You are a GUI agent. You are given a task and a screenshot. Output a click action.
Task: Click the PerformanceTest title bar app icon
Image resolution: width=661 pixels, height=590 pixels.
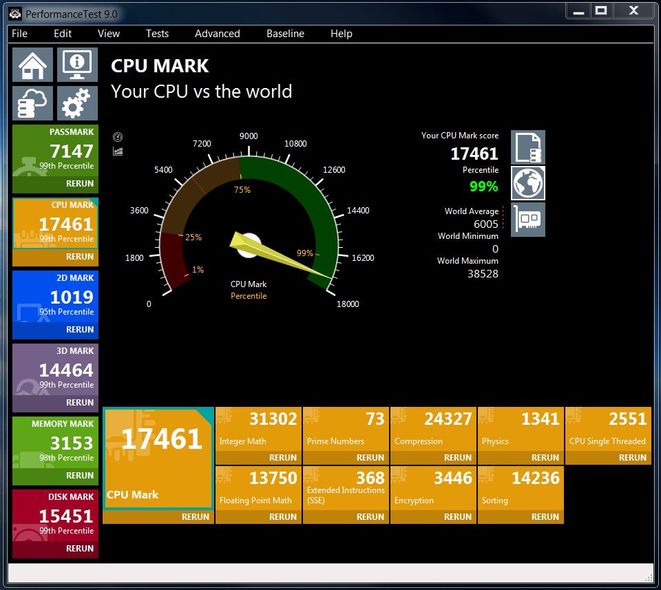15,14
